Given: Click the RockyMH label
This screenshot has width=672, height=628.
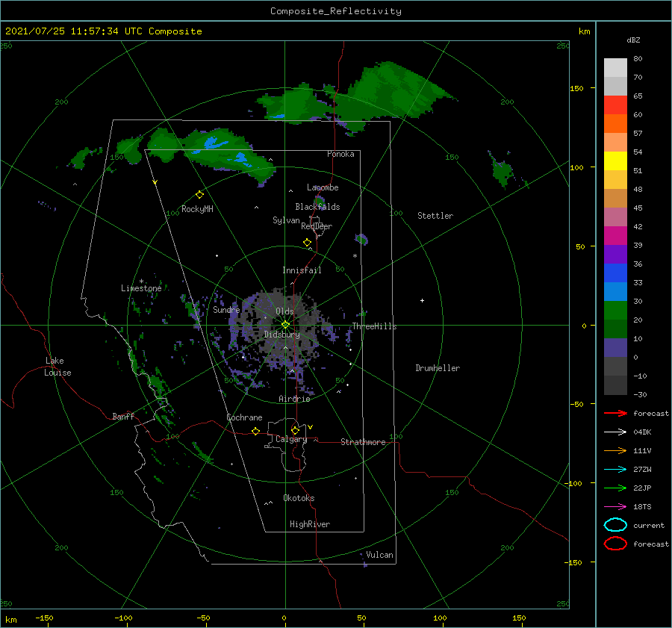Looking at the screenshot, I should [x=197, y=209].
